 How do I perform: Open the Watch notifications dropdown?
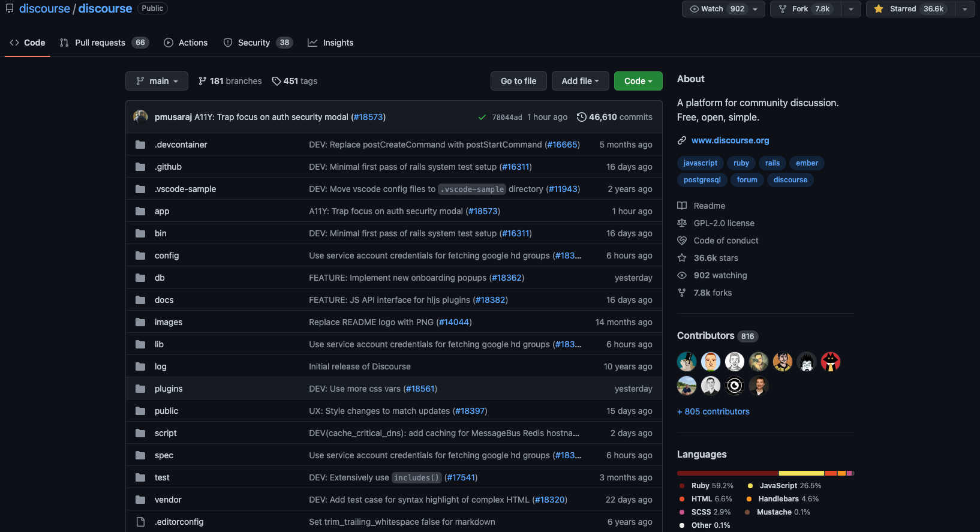pyautogui.click(x=723, y=9)
